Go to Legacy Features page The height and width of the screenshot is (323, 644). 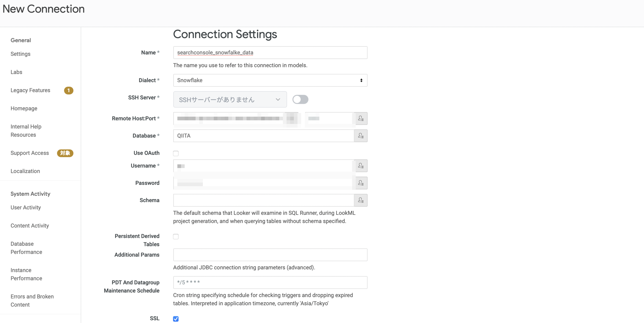point(30,90)
